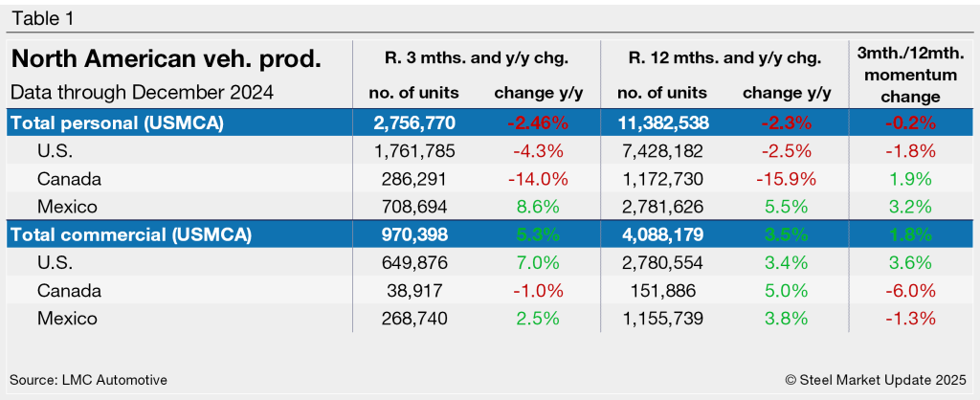This screenshot has height=400, width=980.
Task: Select the momentum change column header
Action: click(906, 77)
